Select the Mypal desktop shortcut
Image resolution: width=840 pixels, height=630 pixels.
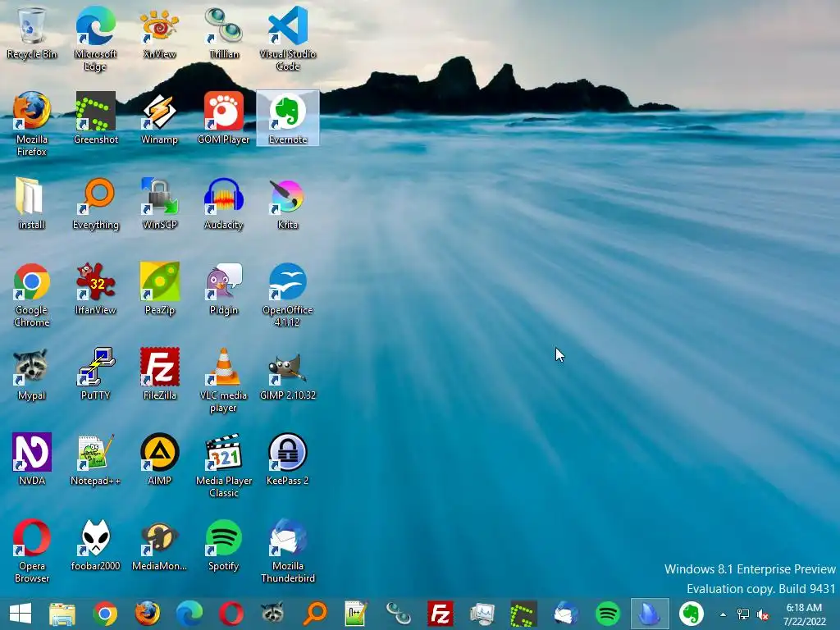click(x=32, y=374)
